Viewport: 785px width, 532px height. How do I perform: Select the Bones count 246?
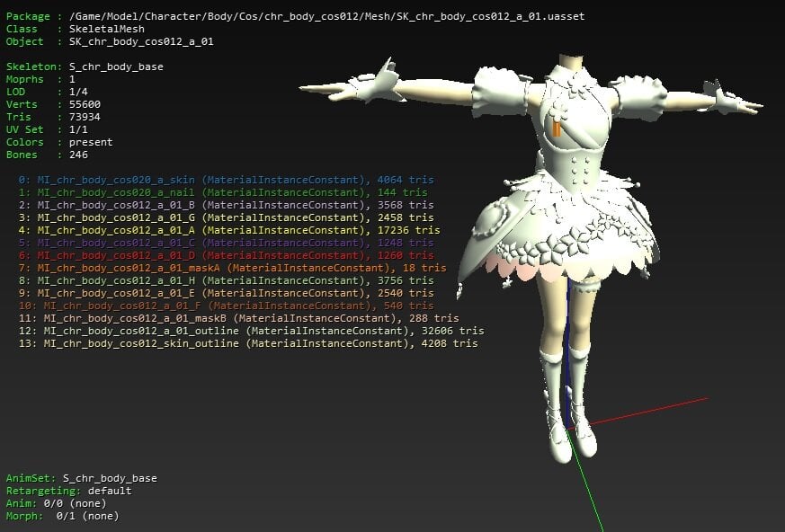pyautogui.click(x=78, y=155)
